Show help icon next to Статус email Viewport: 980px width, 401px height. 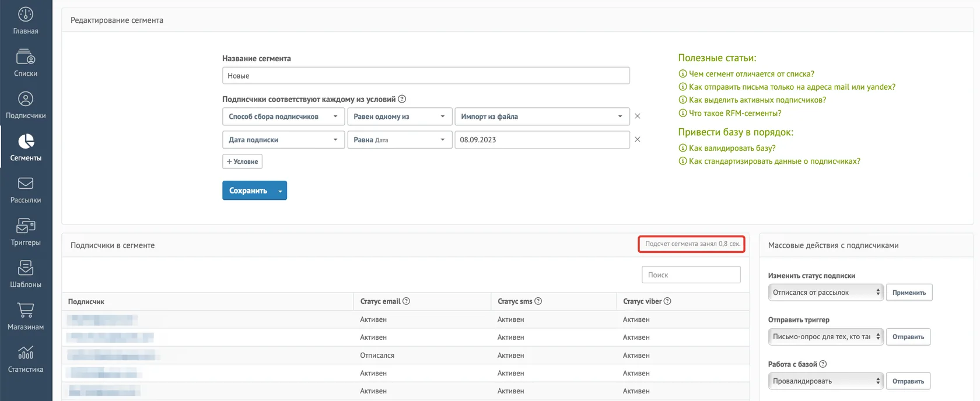coord(407,301)
